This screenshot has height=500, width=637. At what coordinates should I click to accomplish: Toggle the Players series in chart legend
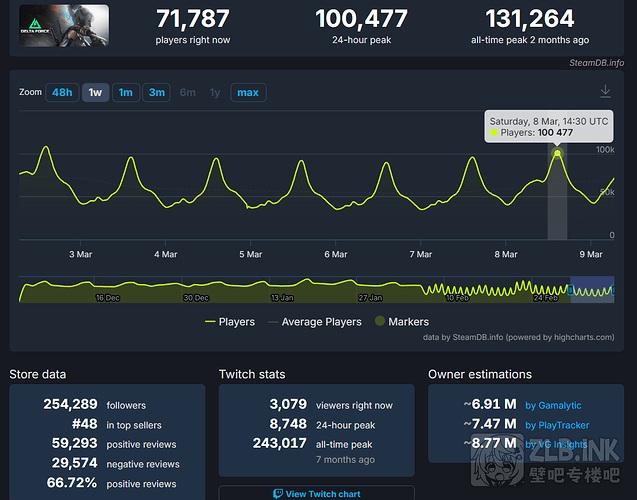coord(229,322)
